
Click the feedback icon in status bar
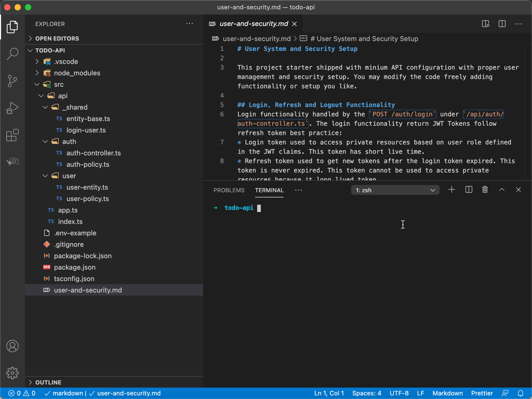(x=505, y=393)
